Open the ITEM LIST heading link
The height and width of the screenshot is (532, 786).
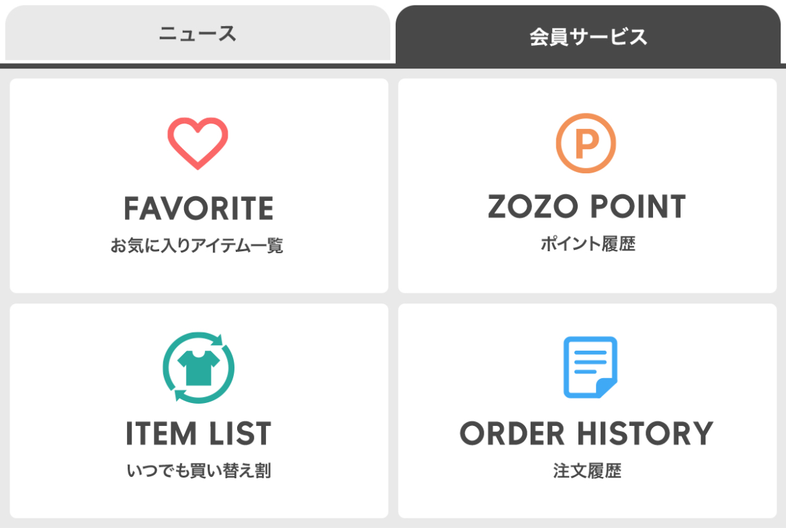198,434
